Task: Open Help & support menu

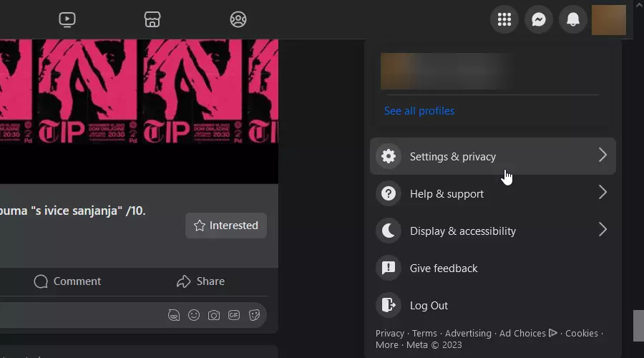Action: coord(493,193)
